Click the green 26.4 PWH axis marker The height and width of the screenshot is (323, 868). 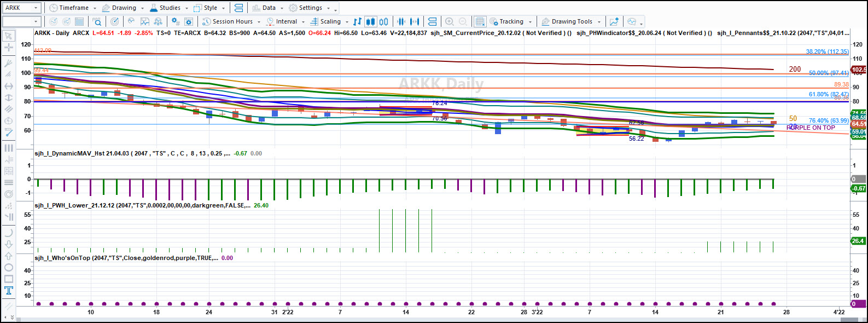[x=858, y=241]
